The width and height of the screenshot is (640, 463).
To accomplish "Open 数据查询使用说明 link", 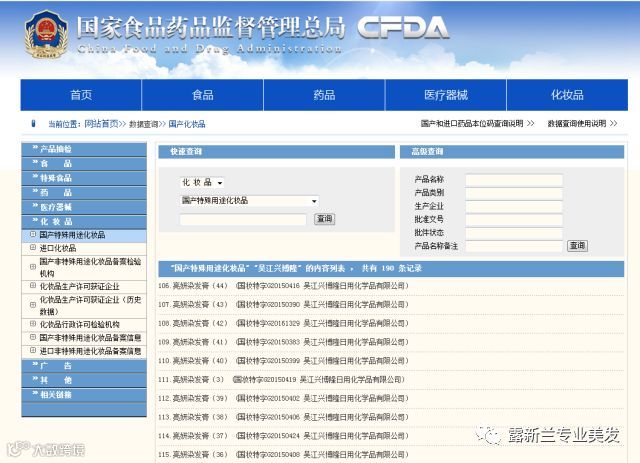I will 582,123.
